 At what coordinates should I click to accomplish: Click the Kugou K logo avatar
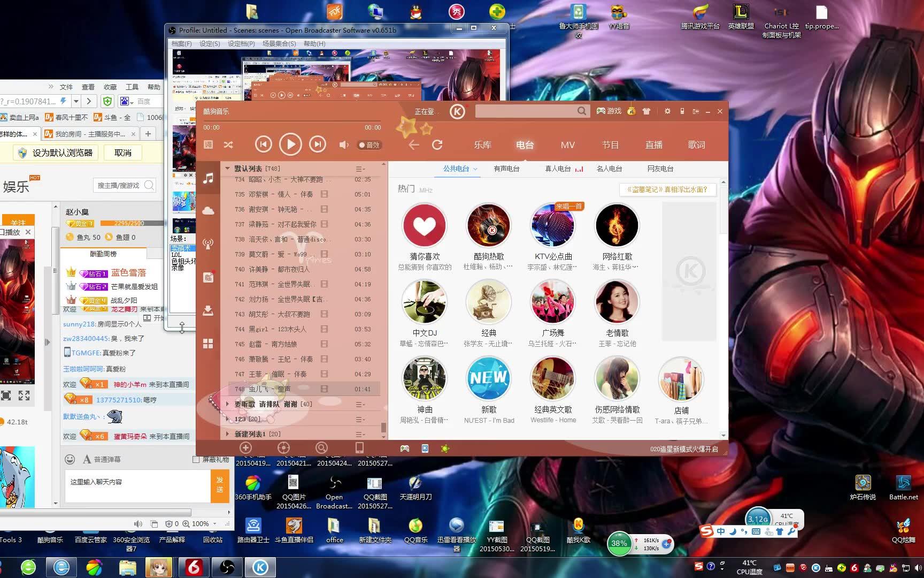(x=457, y=111)
